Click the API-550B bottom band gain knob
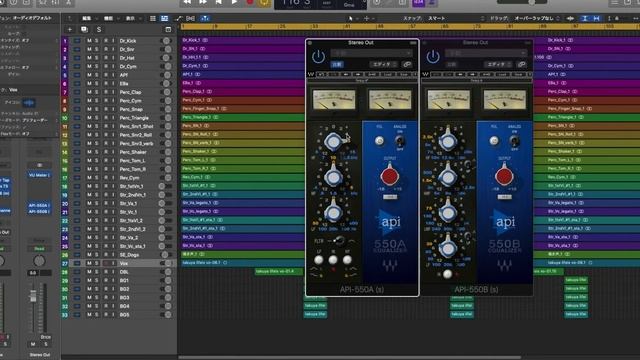Image resolution: width=640 pixels, height=360 pixels. [448, 248]
